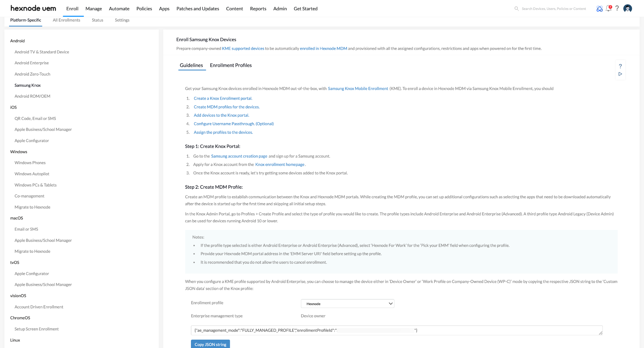The height and width of the screenshot is (348, 644).
Task: Select Co-management in sidebar
Action: [x=30, y=196]
